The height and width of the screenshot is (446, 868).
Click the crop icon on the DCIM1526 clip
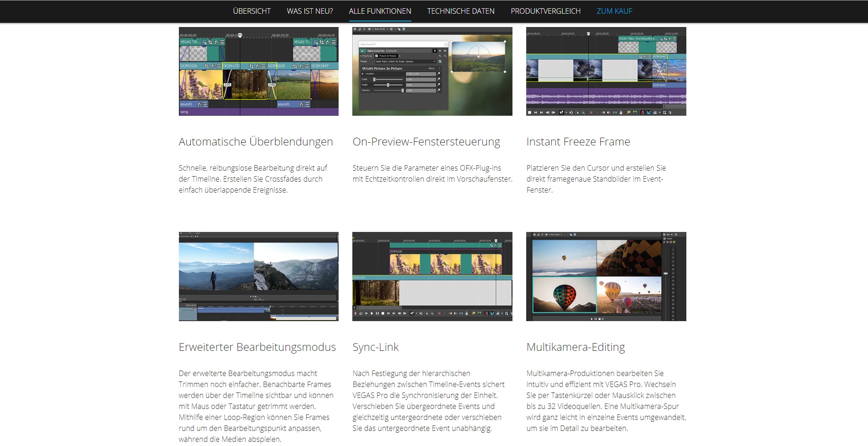pyautogui.click(x=207, y=66)
